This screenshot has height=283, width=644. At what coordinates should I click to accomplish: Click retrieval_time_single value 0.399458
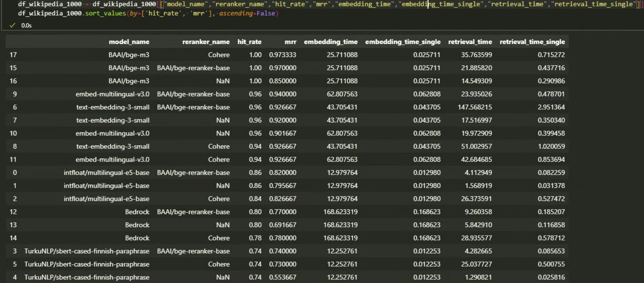551,133
